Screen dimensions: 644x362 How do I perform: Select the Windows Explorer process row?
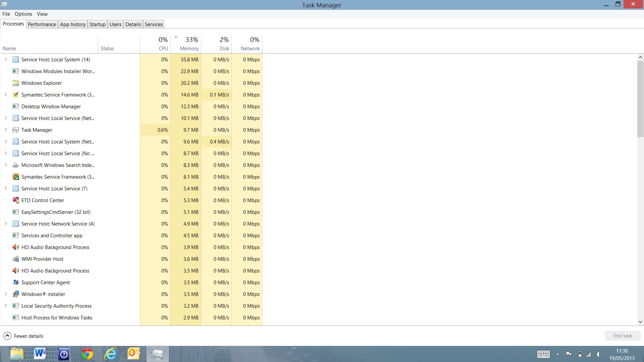point(131,83)
